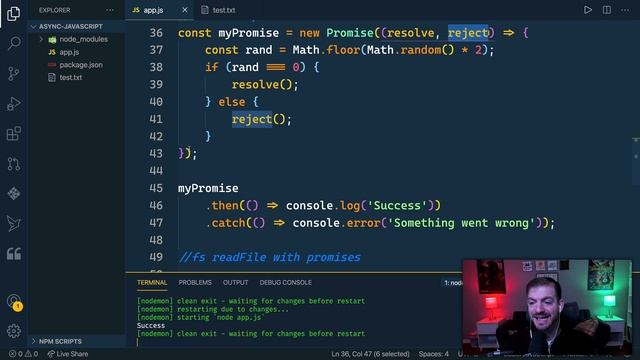Image resolution: width=640 pixels, height=360 pixels.
Task: Select the DEBUG CONSOLE panel tab
Action: click(285, 282)
